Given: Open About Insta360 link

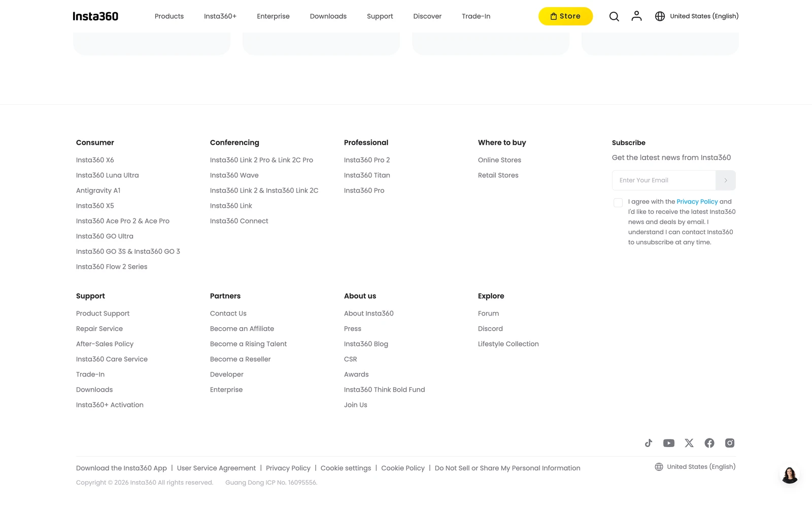Looking at the screenshot, I should [369, 313].
